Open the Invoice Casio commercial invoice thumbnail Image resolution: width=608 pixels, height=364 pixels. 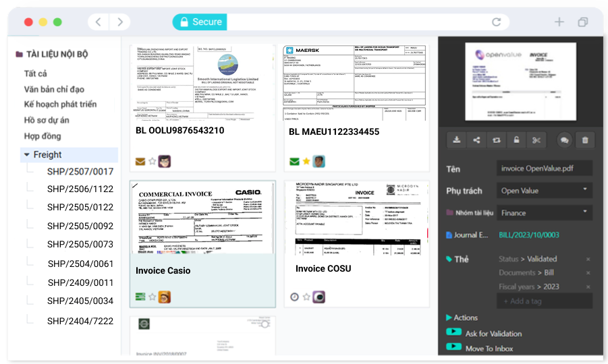pos(202,218)
